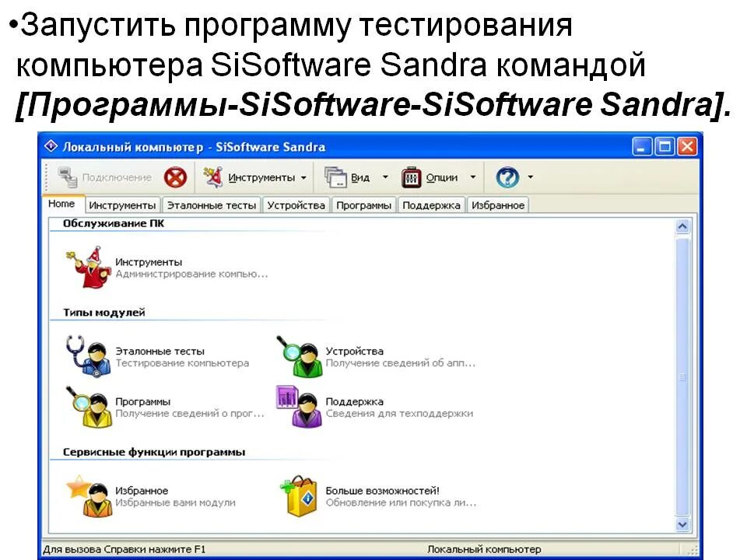Expand the Инструменты toolbar dropdown arrow
747x560 pixels.
tap(303, 177)
